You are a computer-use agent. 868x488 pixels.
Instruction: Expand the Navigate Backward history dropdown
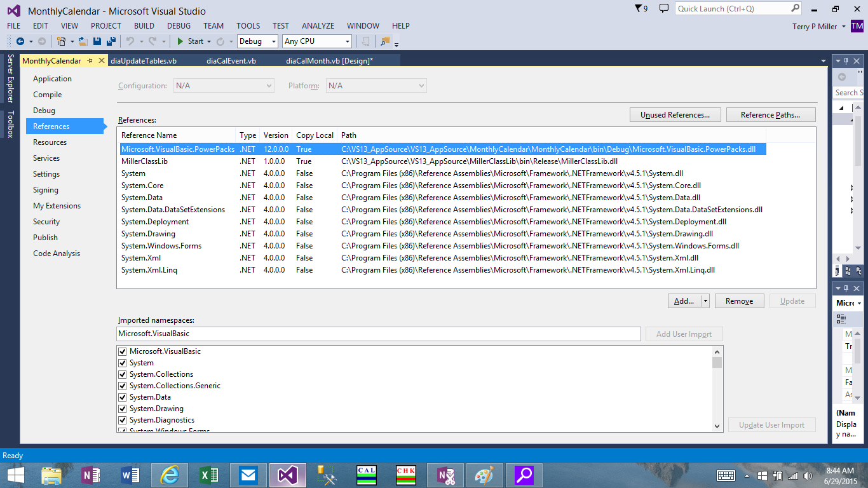30,42
